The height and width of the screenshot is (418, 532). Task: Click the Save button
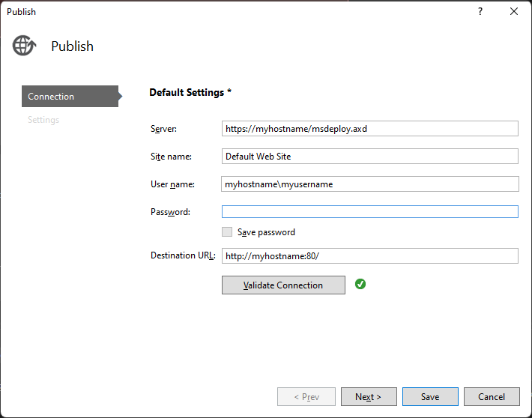pyautogui.click(x=430, y=397)
